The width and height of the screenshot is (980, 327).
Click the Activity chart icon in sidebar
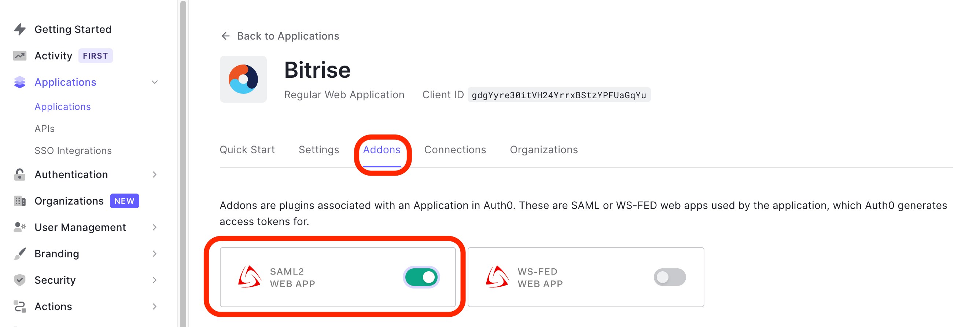pyautogui.click(x=20, y=56)
